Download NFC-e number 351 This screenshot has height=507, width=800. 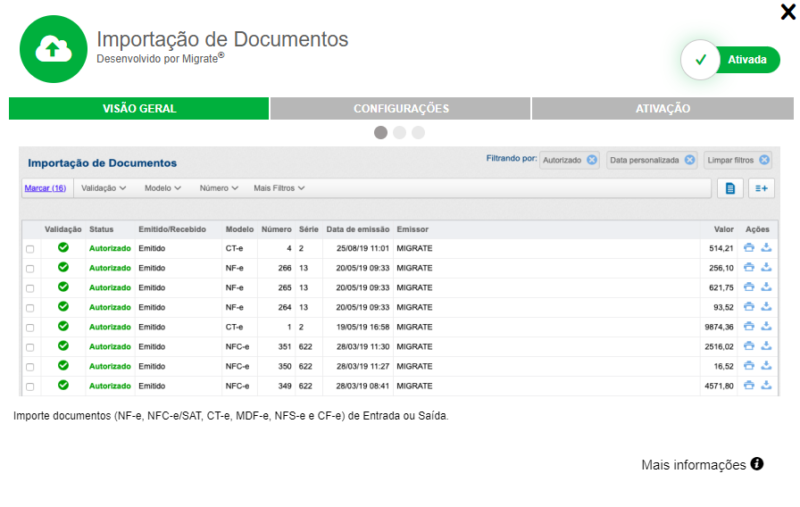point(766,346)
